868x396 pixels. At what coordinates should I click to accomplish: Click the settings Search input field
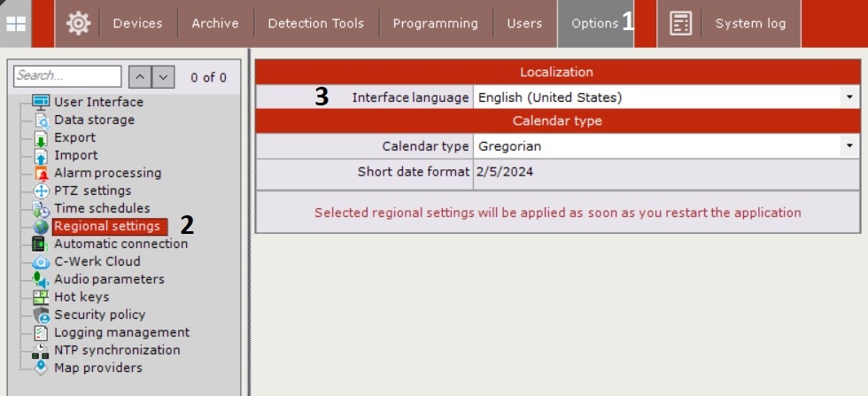coord(67,76)
